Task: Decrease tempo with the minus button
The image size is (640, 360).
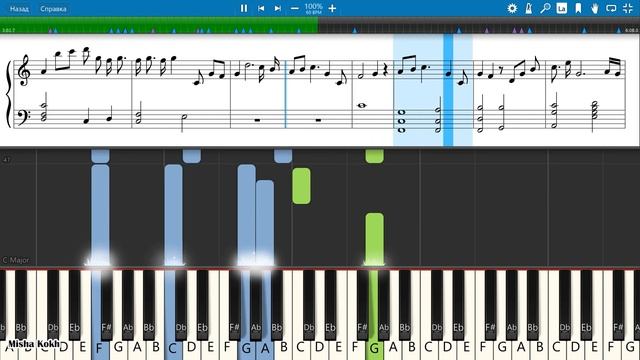Action: click(295, 8)
